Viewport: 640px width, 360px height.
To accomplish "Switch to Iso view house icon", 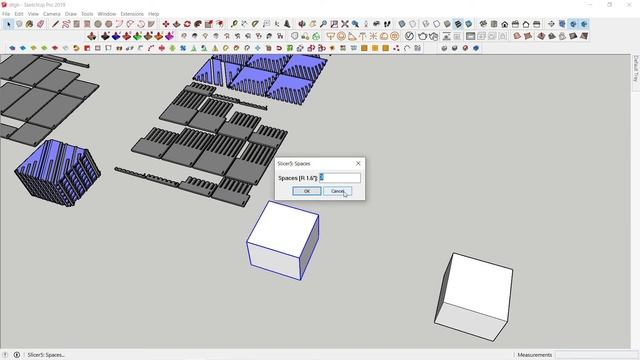I will pos(483,24).
